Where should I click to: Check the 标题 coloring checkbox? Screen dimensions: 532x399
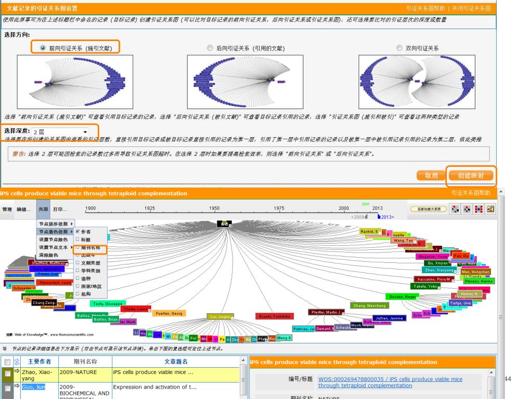(x=78, y=239)
